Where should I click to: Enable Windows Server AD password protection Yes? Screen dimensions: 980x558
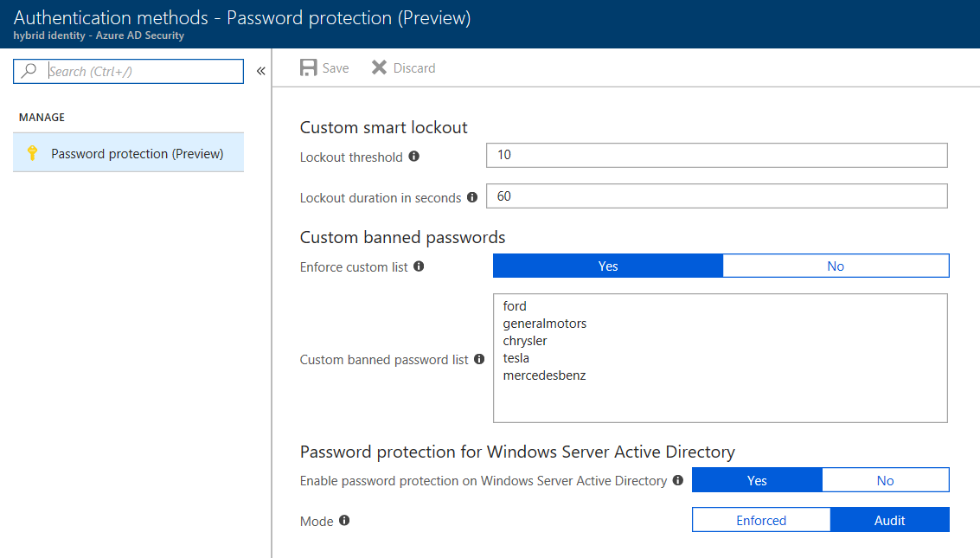pyautogui.click(x=757, y=480)
